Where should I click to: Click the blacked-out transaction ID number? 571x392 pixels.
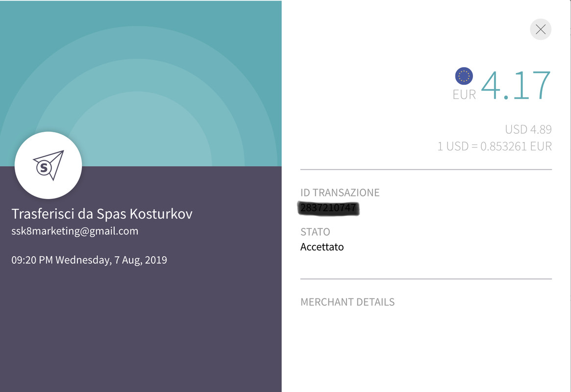click(329, 208)
